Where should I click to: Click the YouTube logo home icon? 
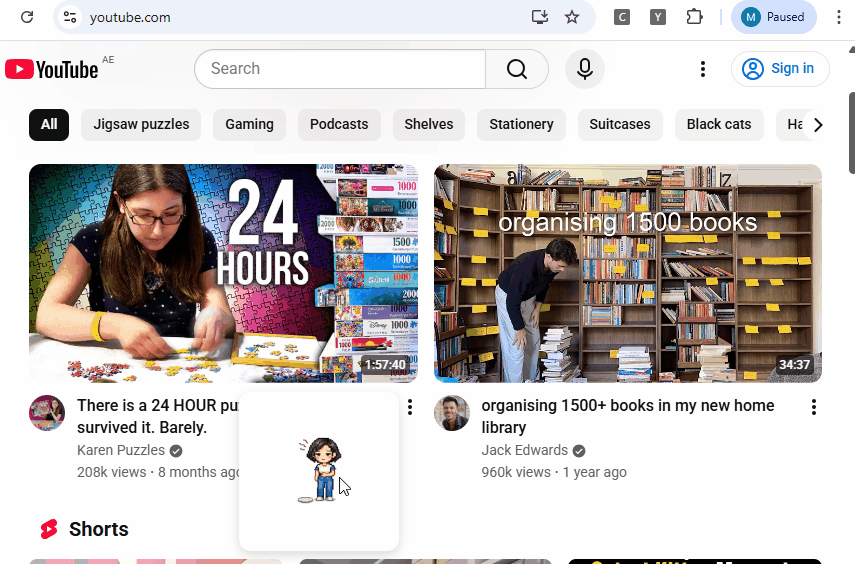click(52, 69)
